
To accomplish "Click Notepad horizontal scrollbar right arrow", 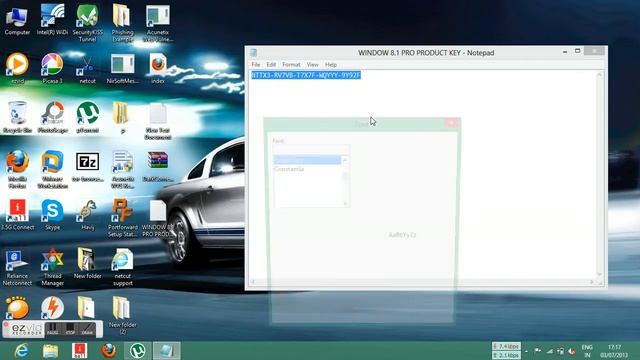I will click(x=591, y=282).
